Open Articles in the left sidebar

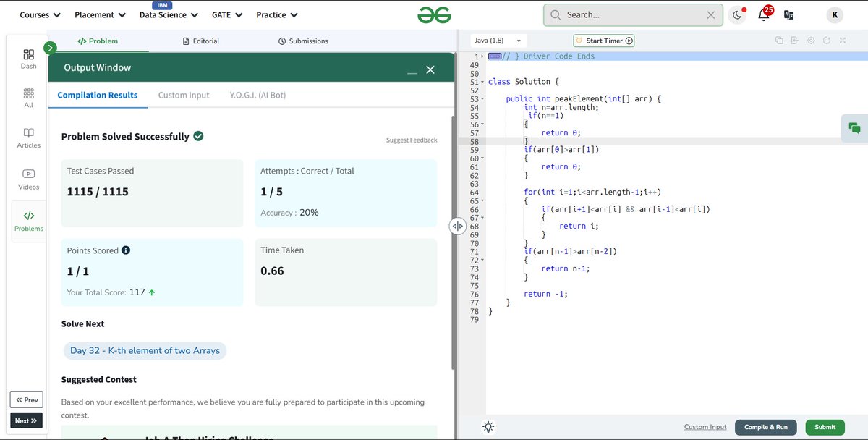click(28, 138)
